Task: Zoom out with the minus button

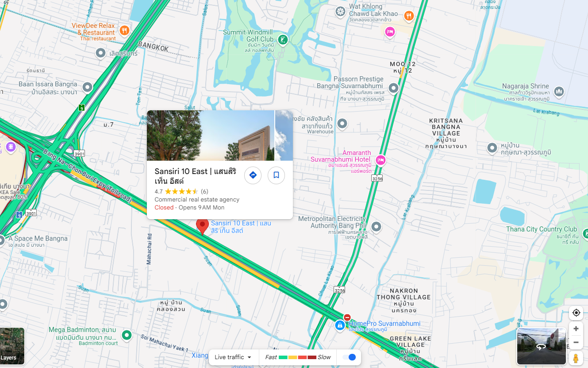Action: pyautogui.click(x=576, y=342)
